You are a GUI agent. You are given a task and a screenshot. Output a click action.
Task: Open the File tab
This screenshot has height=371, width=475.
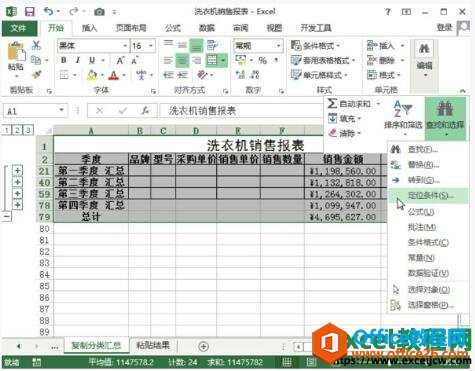click(19, 28)
